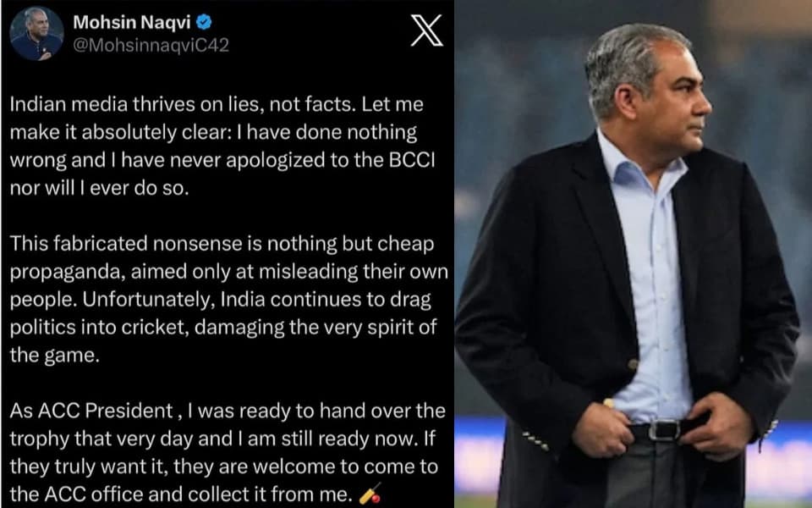This screenshot has height=508, width=812.
Task: Click the line "nor will I ever do so."
Action: point(98,188)
